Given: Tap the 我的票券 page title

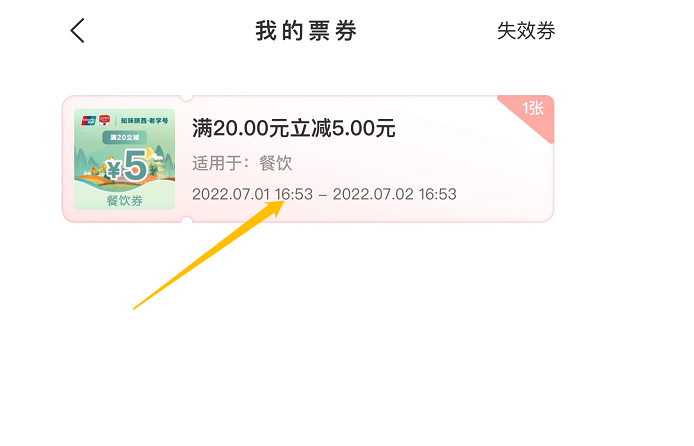Looking at the screenshot, I should click(x=306, y=31).
